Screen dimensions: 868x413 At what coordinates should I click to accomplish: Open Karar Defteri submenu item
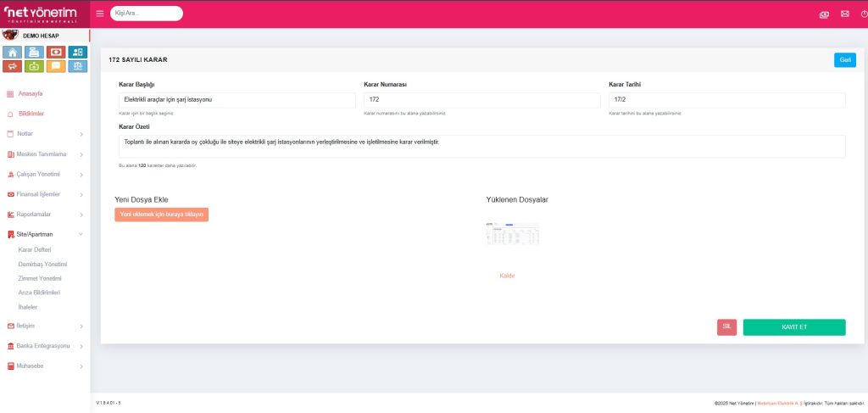[35, 250]
